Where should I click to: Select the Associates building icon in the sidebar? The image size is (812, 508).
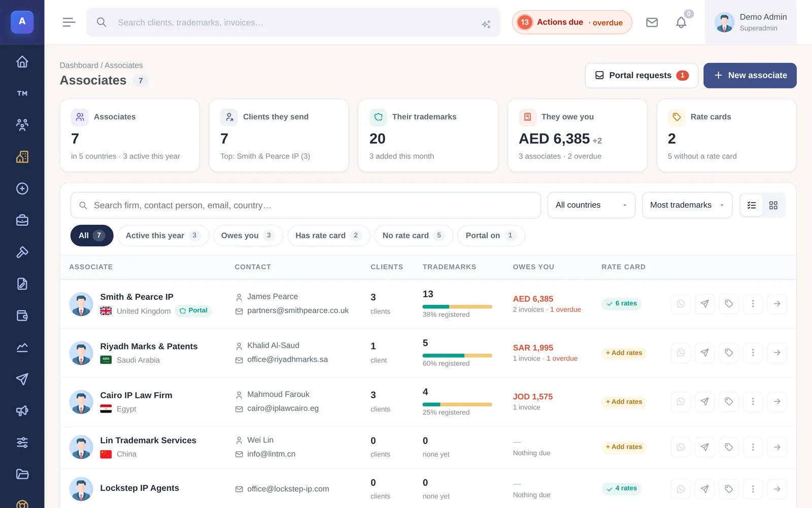tap(22, 157)
